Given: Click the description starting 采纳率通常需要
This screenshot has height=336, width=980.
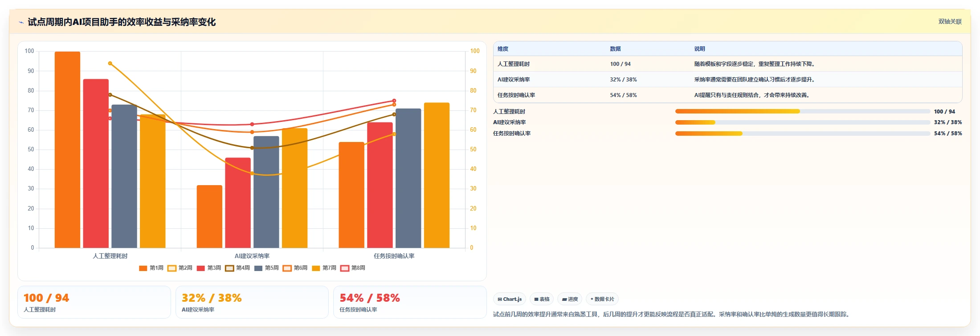Looking at the screenshot, I should click(x=755, y=80).
